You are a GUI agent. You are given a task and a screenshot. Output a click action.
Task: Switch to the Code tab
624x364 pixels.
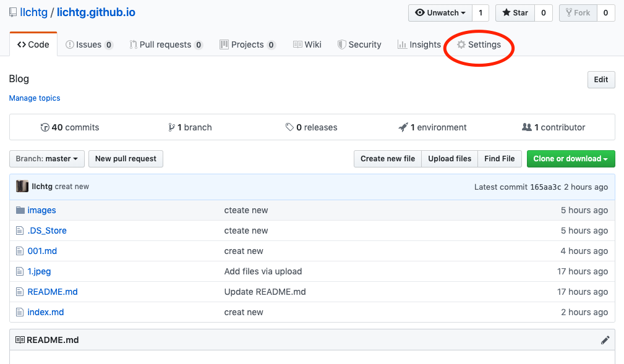pos(33,44)
